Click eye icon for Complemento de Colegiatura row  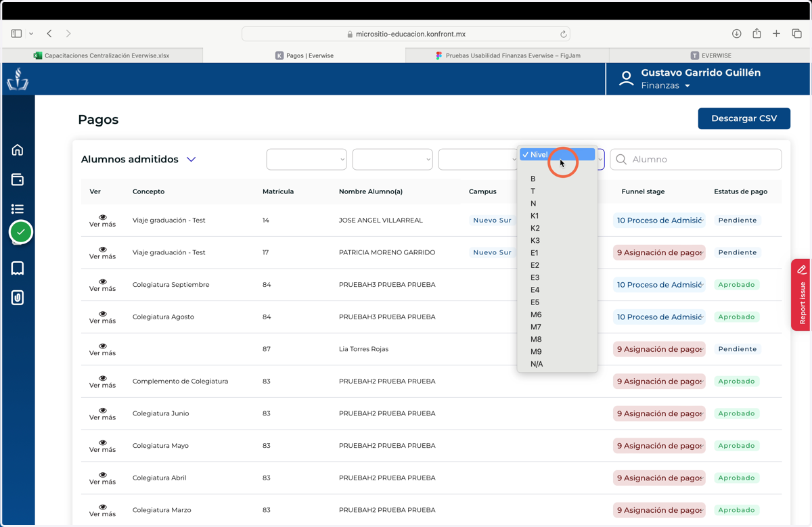(x=103, y=378)
